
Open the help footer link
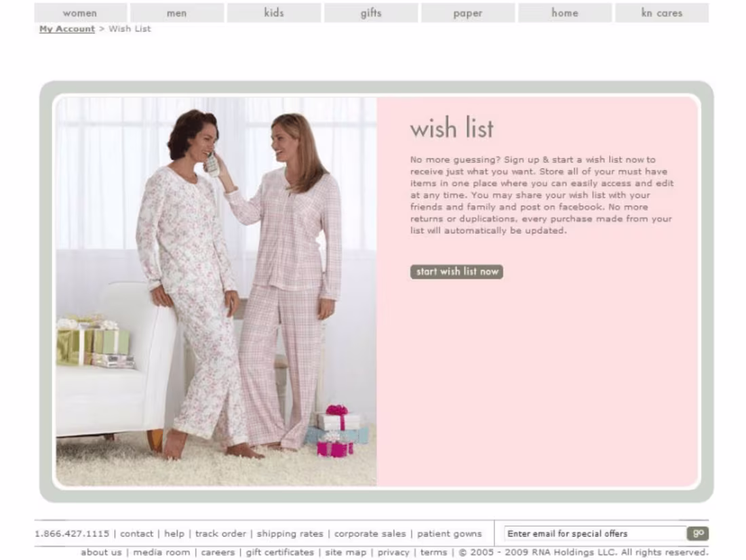(x=174, y=534)
